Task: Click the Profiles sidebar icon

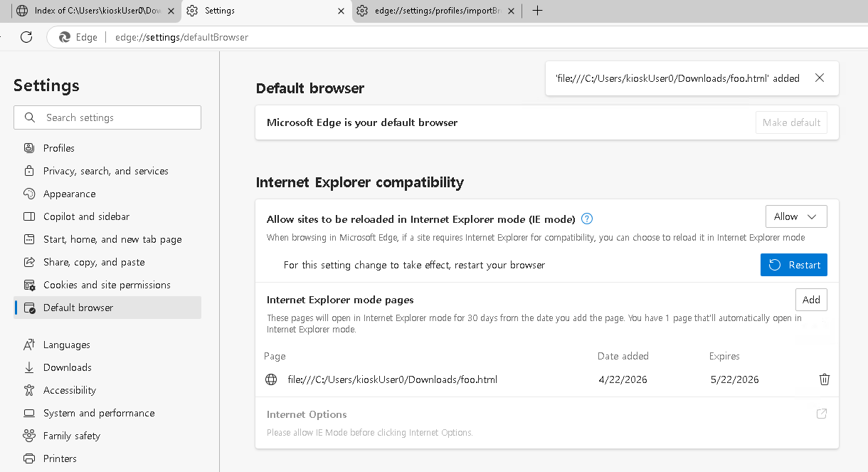Action: [x=29, y=148]
